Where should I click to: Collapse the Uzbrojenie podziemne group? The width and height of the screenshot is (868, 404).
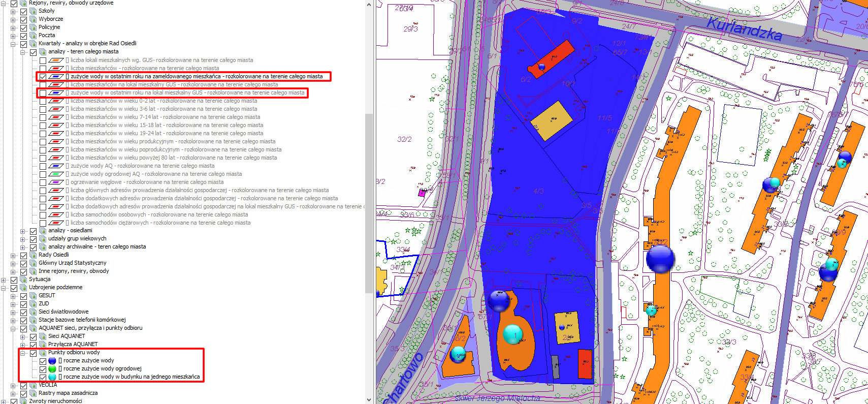pyautogui.click(x=4, y=288)
